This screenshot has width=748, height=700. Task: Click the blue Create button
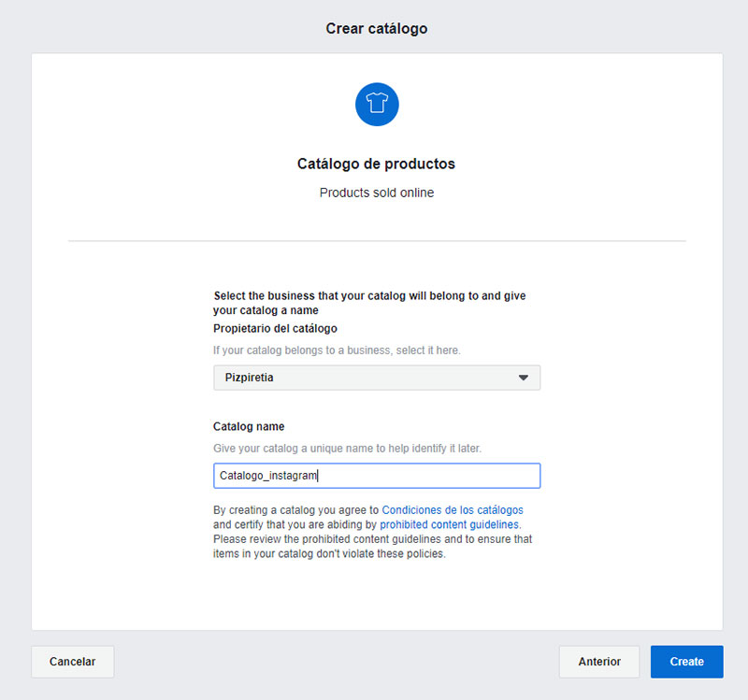point(687,662)
